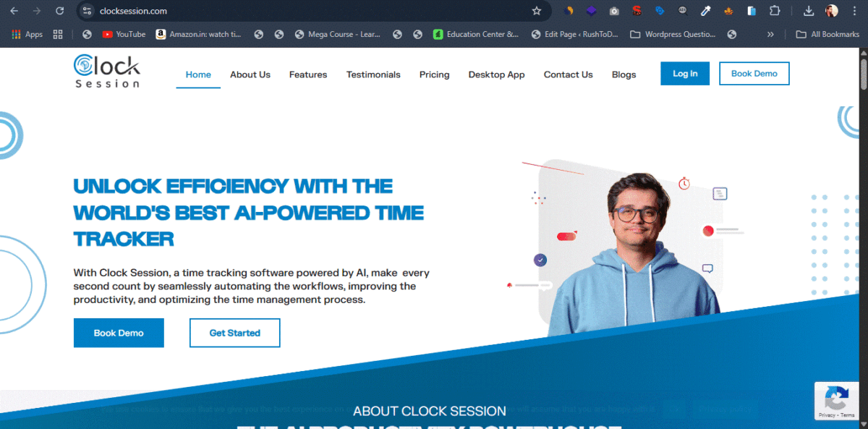Go to the Features menu item
868x429 pixels.
coord(308,75)
